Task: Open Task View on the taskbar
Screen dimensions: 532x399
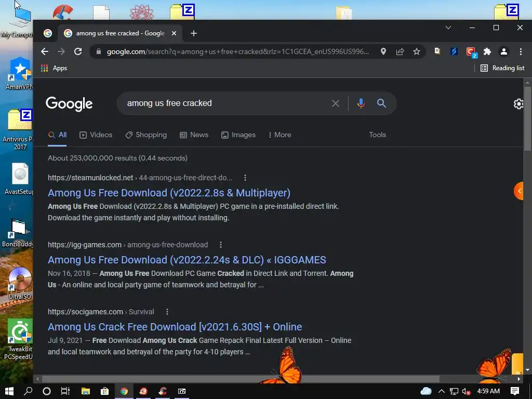Action: 65,391
